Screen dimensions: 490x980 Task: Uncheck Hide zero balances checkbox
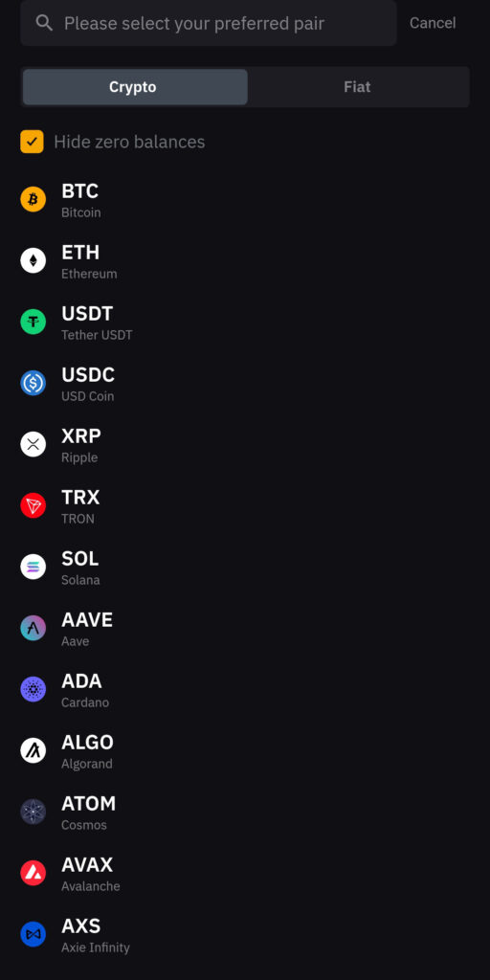(x=32, y=142)
